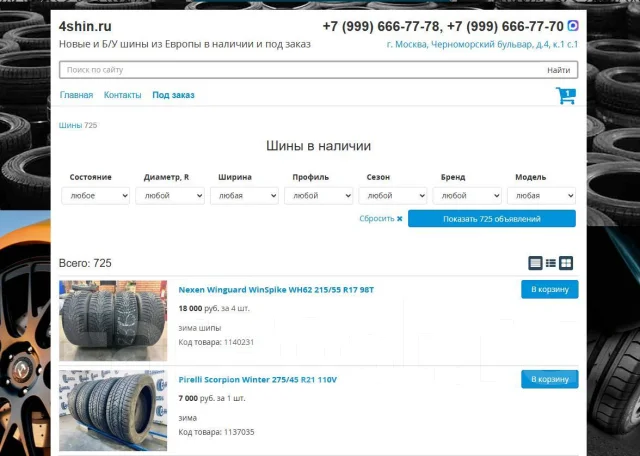Open the Под заказ menu item
The width and height of the screenshot is (640, 456).
tap(173, 95)
